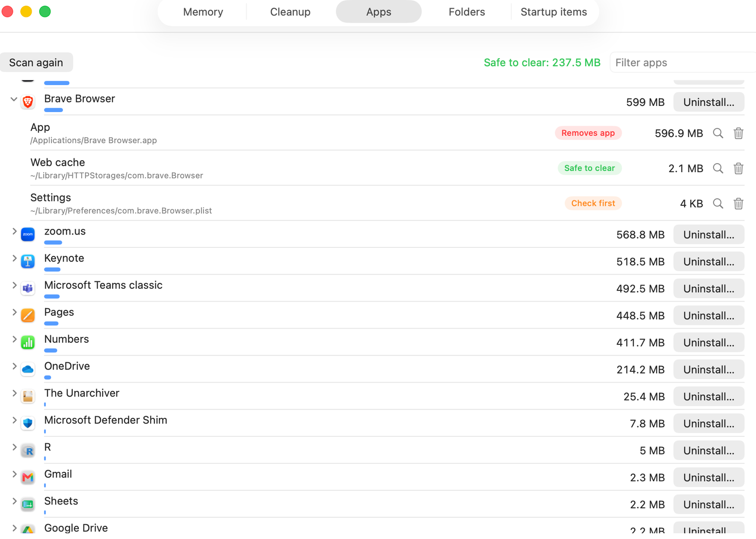Switch to the Memory tab
This screenshot has height=539, width=756.
click(x=203, y=12)
